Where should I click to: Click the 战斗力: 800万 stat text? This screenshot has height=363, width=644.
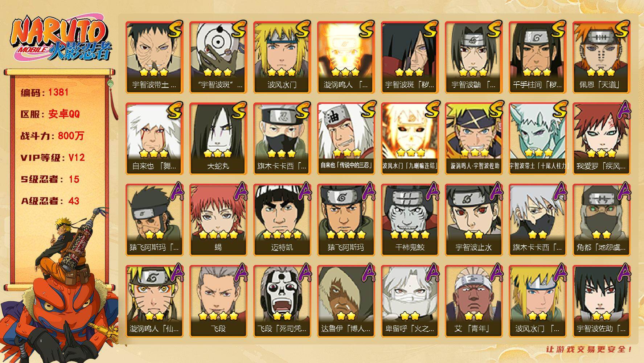pos(52,136)
